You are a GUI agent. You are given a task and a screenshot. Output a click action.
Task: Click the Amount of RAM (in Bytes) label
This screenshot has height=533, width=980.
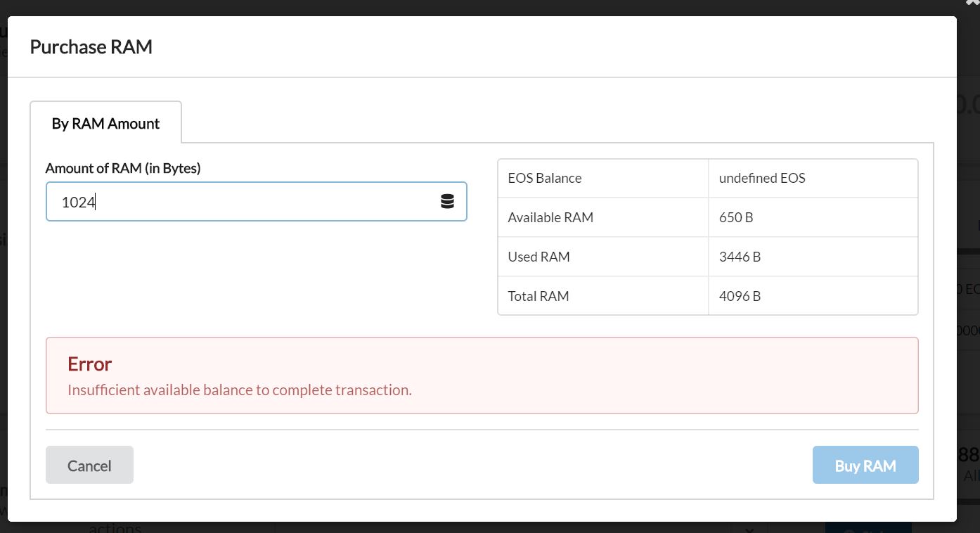(123, 168)
